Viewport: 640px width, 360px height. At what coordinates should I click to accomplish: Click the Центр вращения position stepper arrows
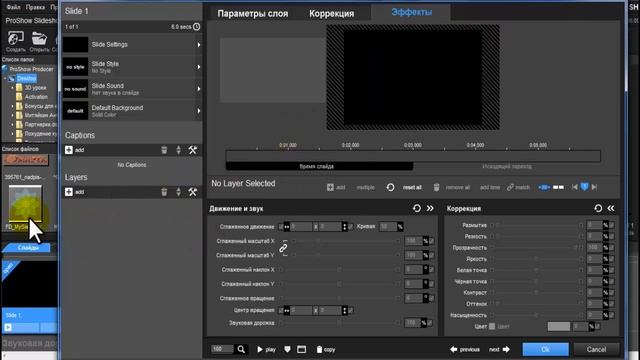coord(344,311)
